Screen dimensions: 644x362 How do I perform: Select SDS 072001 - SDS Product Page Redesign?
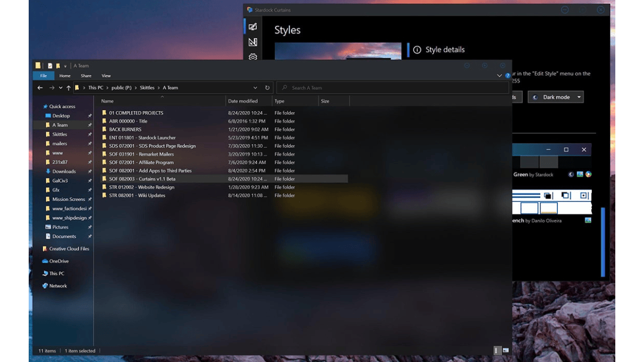[224, 146]
